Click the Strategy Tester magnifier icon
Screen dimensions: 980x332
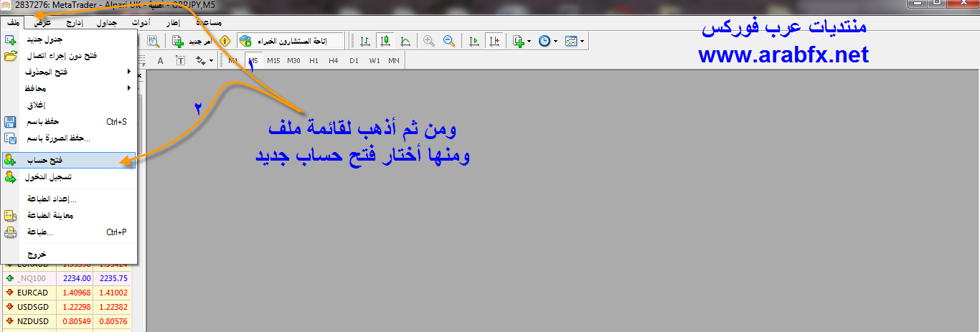tap(154, 42)
